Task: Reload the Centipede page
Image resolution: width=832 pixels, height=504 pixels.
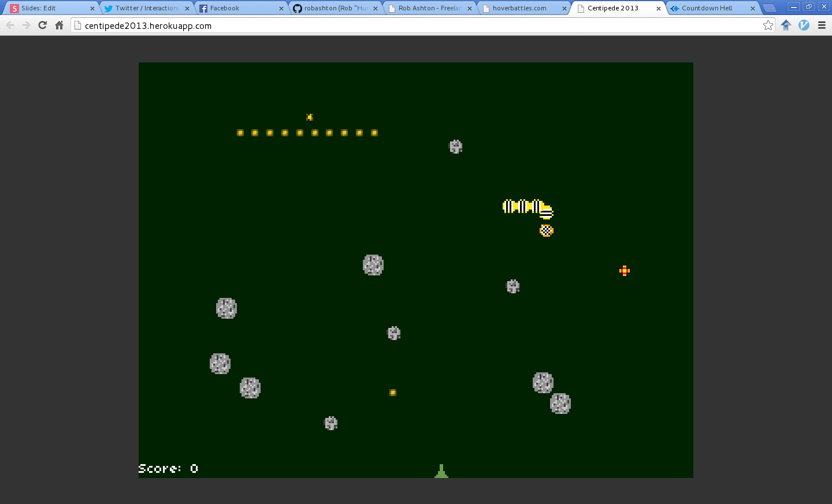Action: [x=43, y=25]
